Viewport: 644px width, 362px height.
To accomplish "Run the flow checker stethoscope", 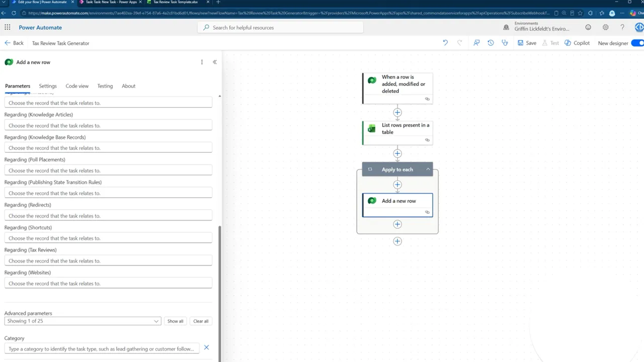I will click(505, 43).
